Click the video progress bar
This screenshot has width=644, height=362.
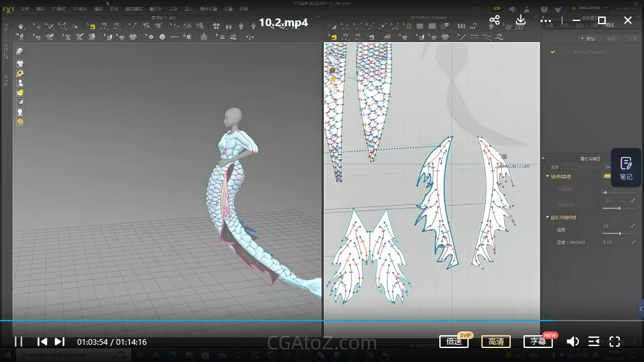click(x=319, y=321)
